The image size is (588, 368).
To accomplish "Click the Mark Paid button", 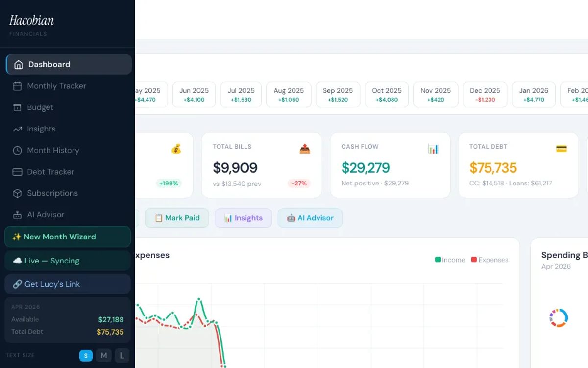I will click(177, 218).
